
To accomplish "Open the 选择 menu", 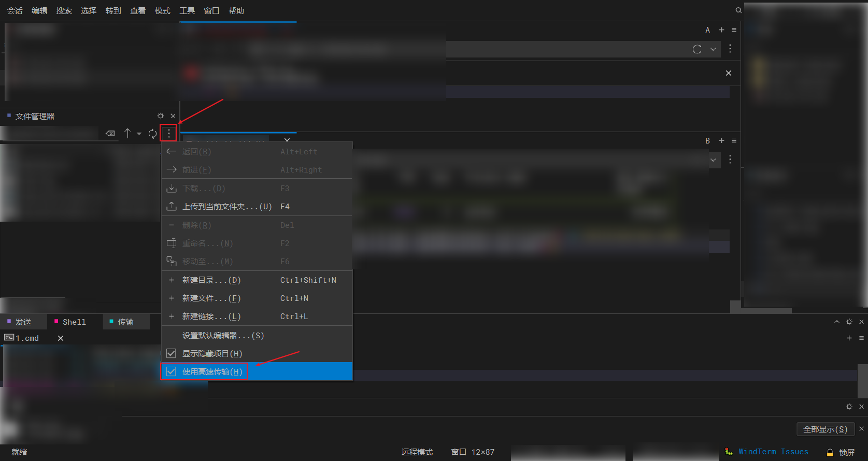I will (89, 10).
